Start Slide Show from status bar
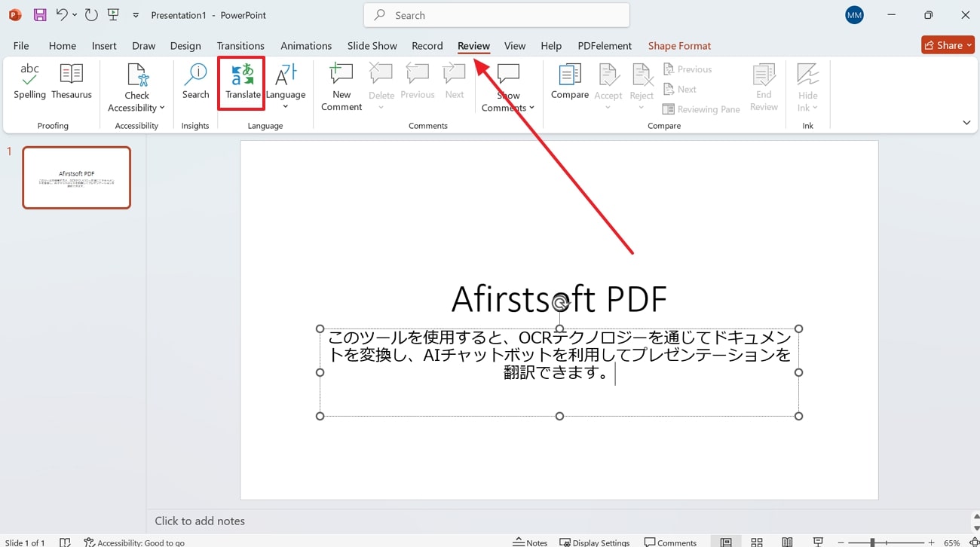 tap(818, 542)
